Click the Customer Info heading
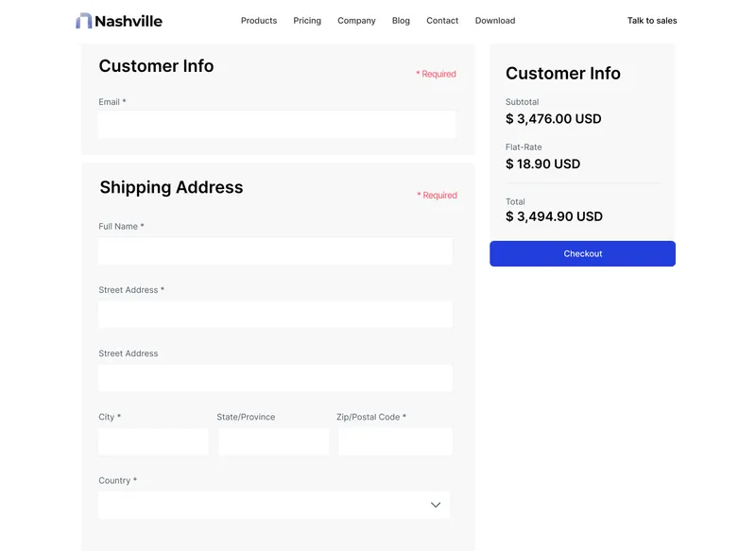Image resolution: width=756 pixels, height=551 pixels. click(x=156, y=66)
